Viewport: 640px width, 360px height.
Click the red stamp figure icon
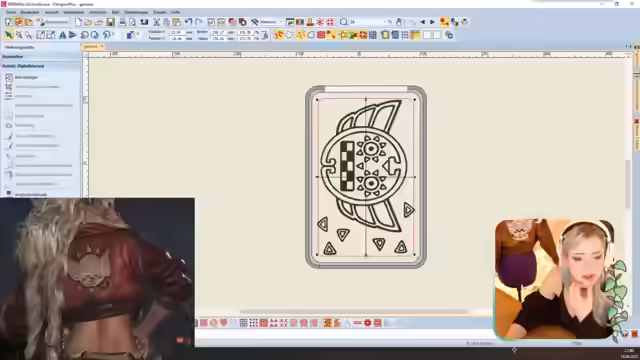310,22
